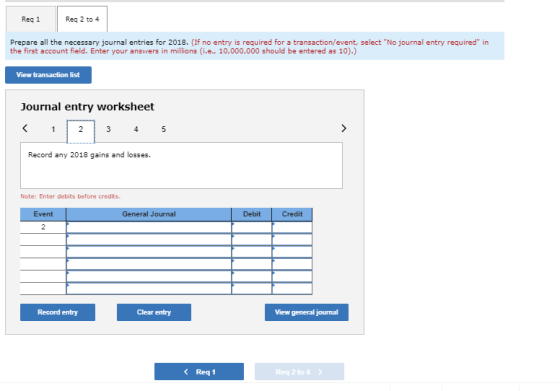Switch to the Req 1 tab

coord(31,19)
